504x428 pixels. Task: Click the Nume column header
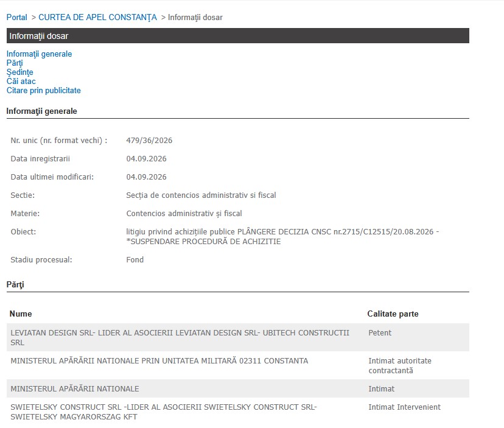(21, 314)
